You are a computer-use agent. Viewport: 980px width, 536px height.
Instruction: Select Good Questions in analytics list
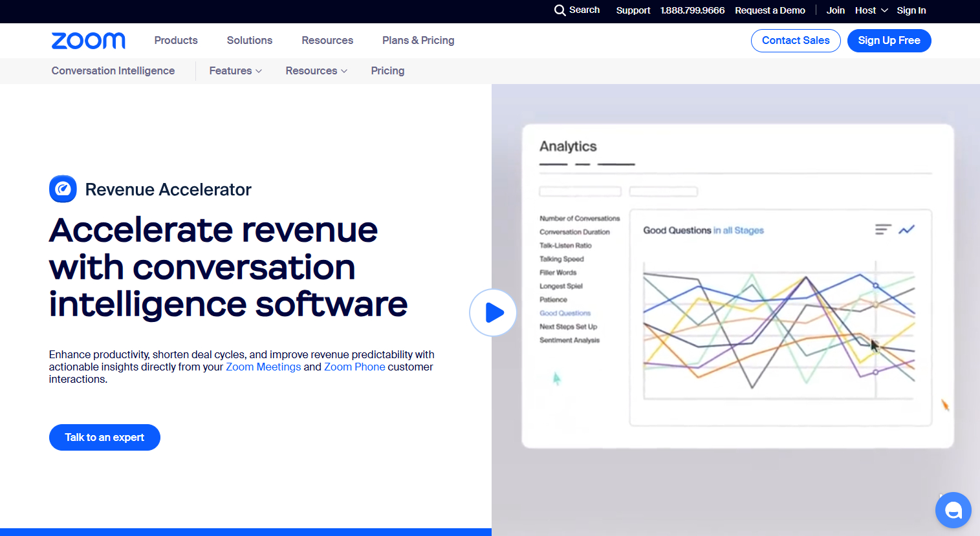565,313
